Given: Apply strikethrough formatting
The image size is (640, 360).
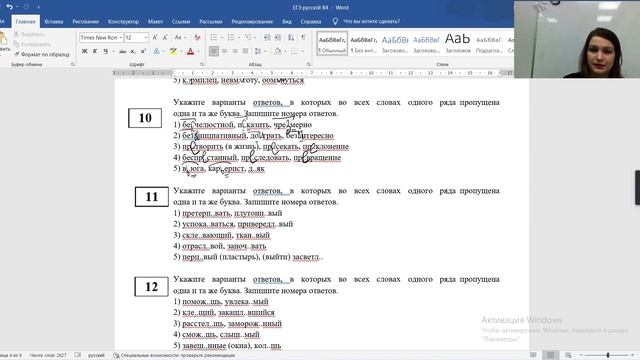Looking at the screenshot, I should (x=122, y=51).
